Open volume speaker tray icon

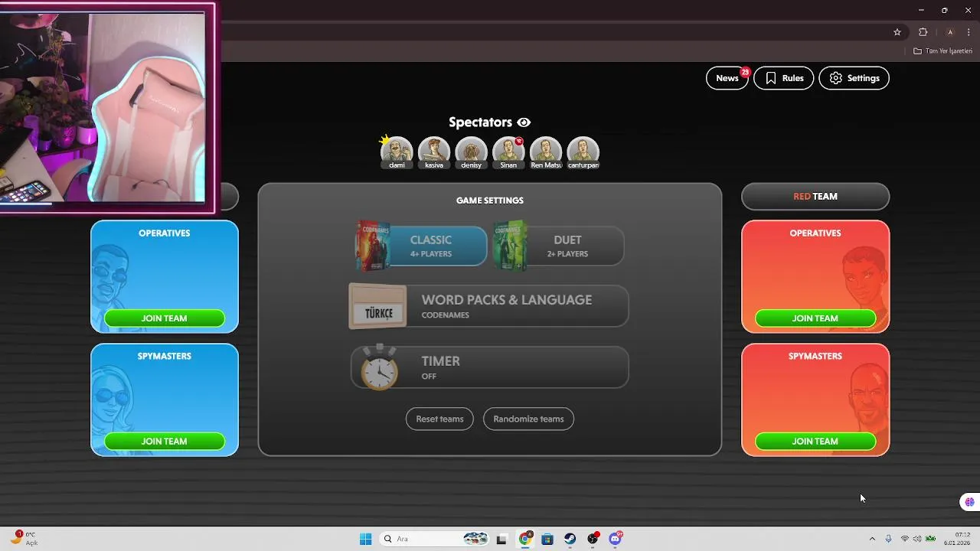pyautogui.click(x=917, y=539)
